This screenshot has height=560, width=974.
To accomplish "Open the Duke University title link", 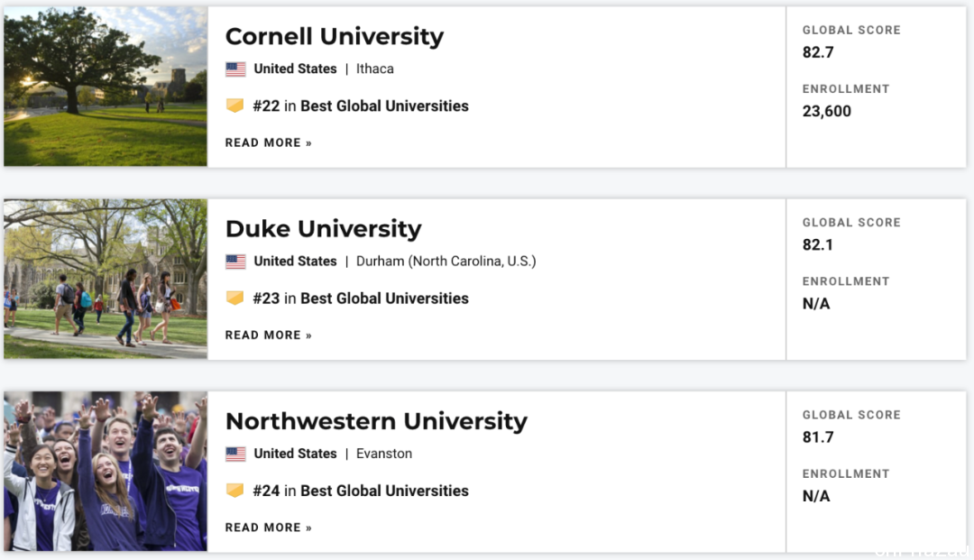I will pos(323,228).
